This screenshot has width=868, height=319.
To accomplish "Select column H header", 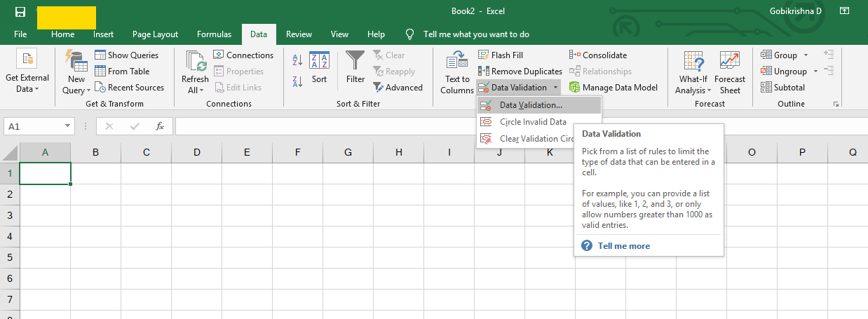I will (x=399, y=152).
